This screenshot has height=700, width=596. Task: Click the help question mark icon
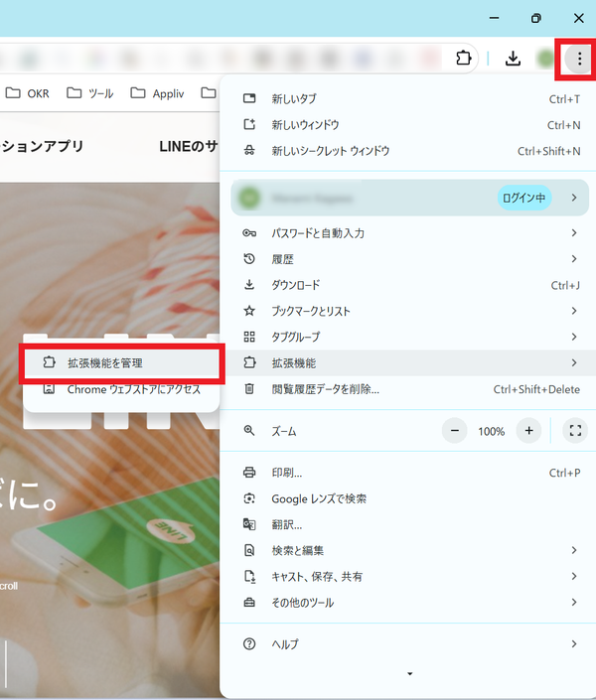click(249, 643)
